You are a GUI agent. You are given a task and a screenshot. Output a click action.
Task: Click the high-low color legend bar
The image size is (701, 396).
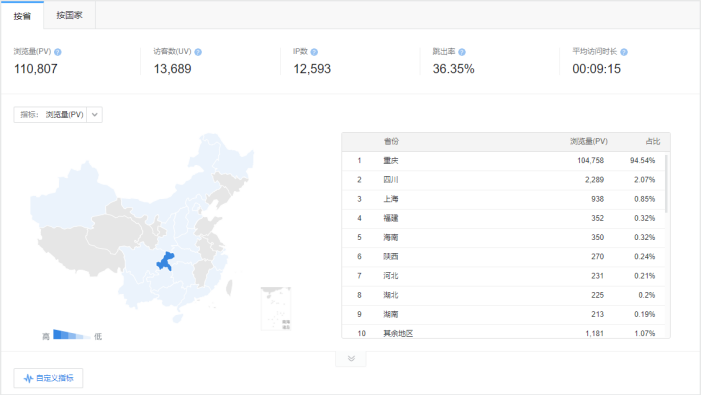[x=72, y=335]
